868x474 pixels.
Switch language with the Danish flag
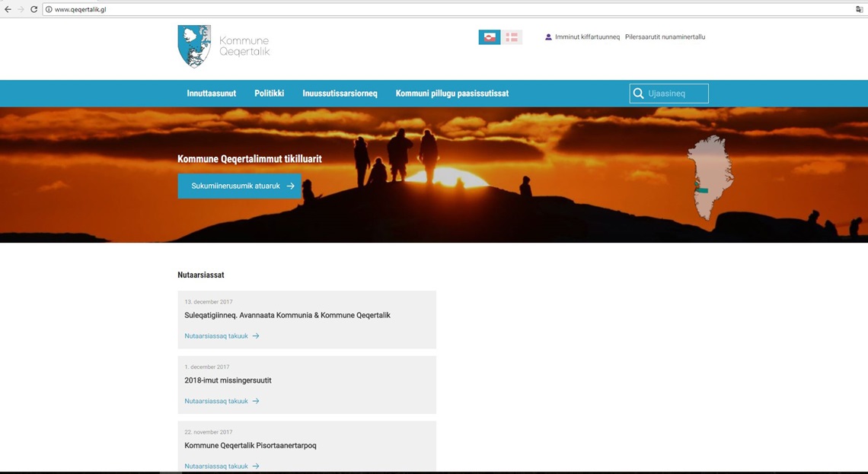pos(512,37)
